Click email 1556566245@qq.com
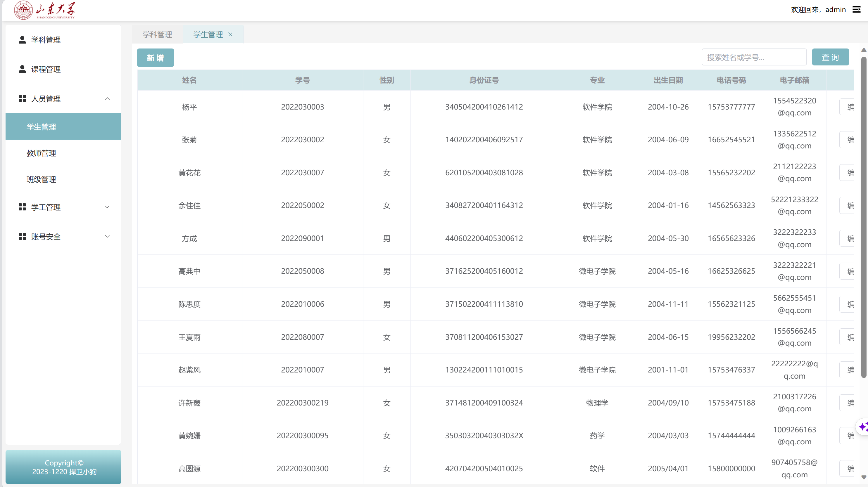 [x=795, y=337]
